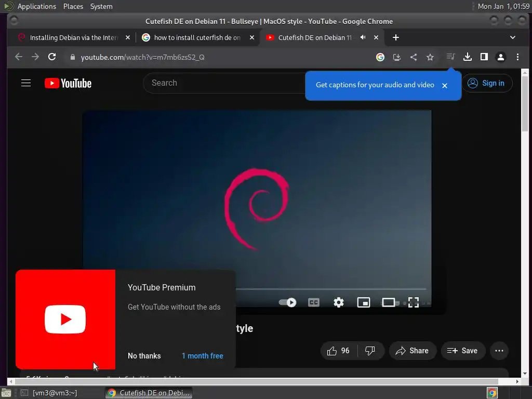Go to YouTube home via logo
The image size is (532, 399).
[68, 83]
